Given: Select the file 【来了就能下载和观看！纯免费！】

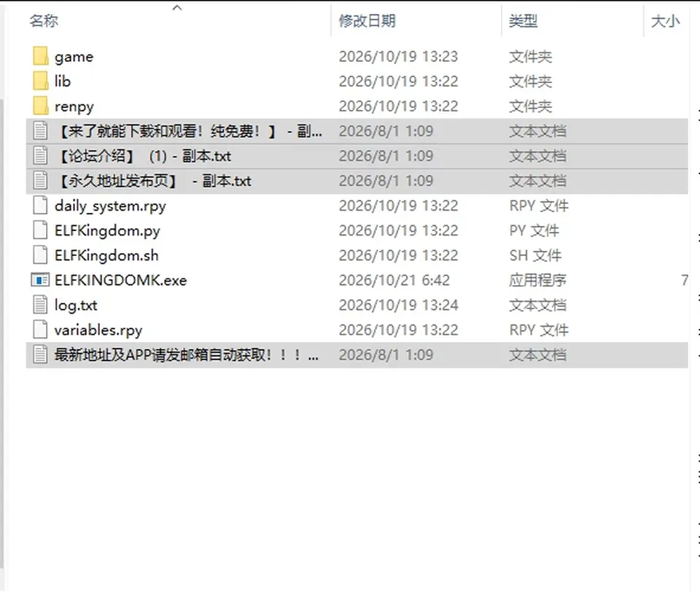Looking at the screenshot, I should tap(188, 131).
